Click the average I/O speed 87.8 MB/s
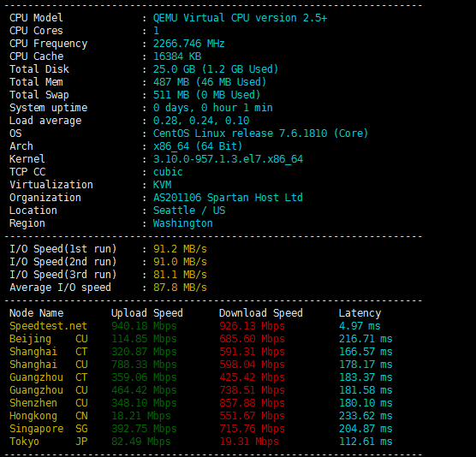Viewport: 476px width, 457px height. pos(180,288)
